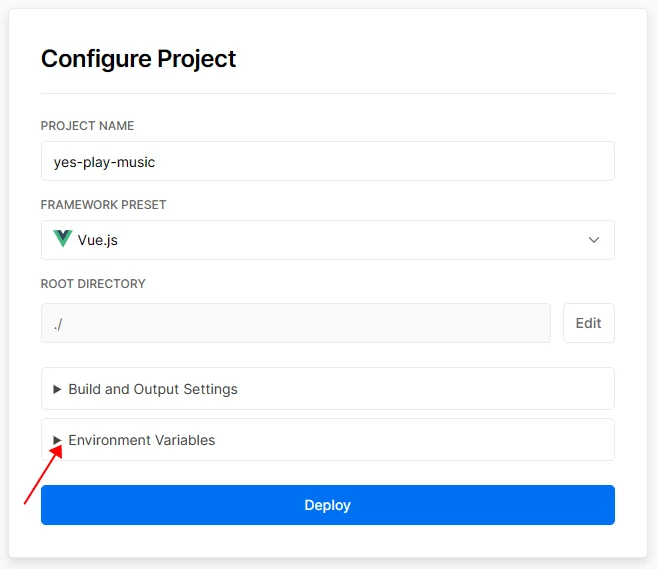
Task: Click the Environment Variables disclosure triangle
Action: pyautogui.click(x=57, y=440)
